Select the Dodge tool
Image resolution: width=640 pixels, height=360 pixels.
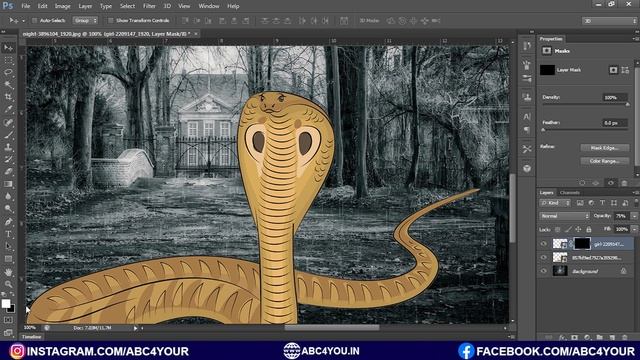(8, 209)
